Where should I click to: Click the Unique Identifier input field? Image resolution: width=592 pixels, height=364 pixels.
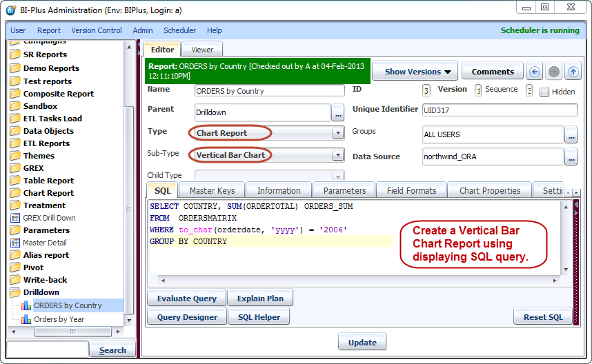[x=500, y=110]
